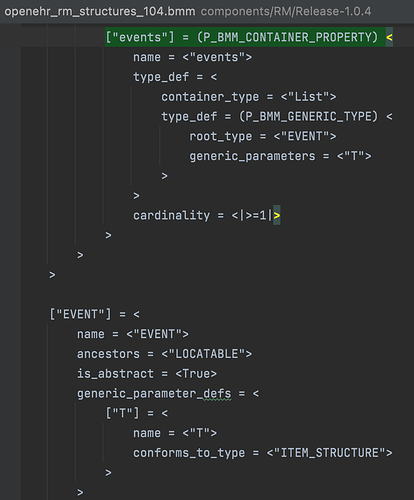Viewport: 414px width, 500px height.
Task: Click the "List" string value
Action: pyautogui.click(x=308, y=97)
